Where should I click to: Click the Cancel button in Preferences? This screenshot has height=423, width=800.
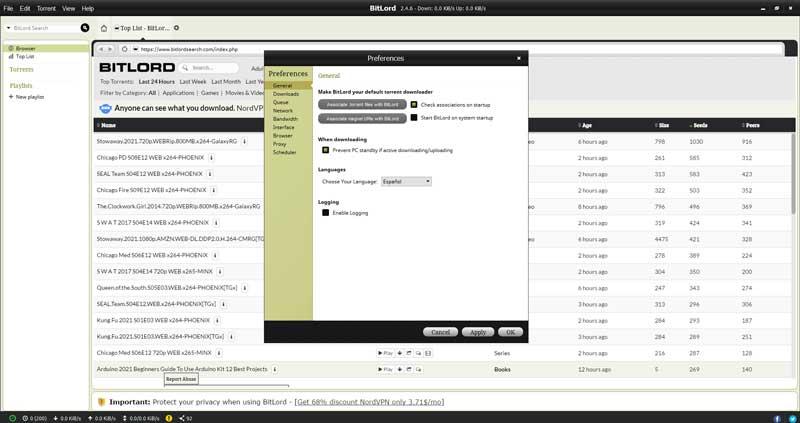[x=440, y=332]
